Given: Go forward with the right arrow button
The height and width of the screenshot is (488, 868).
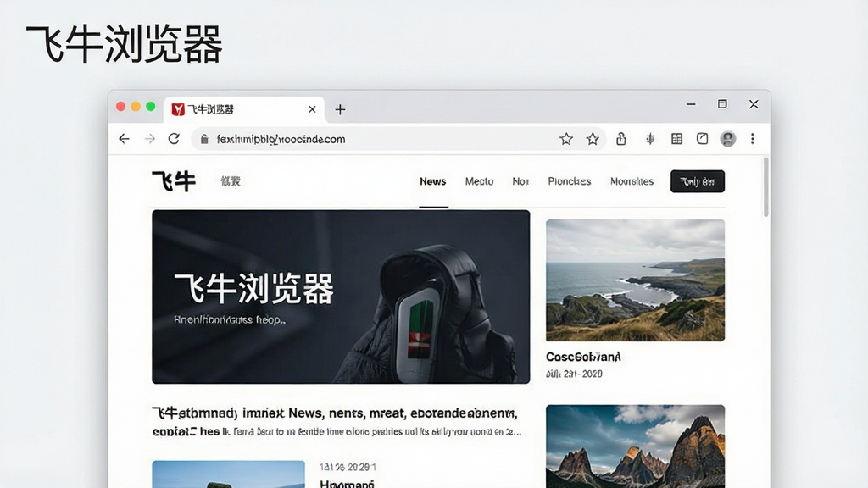Looking at the screenshot, I should (149, 139).
